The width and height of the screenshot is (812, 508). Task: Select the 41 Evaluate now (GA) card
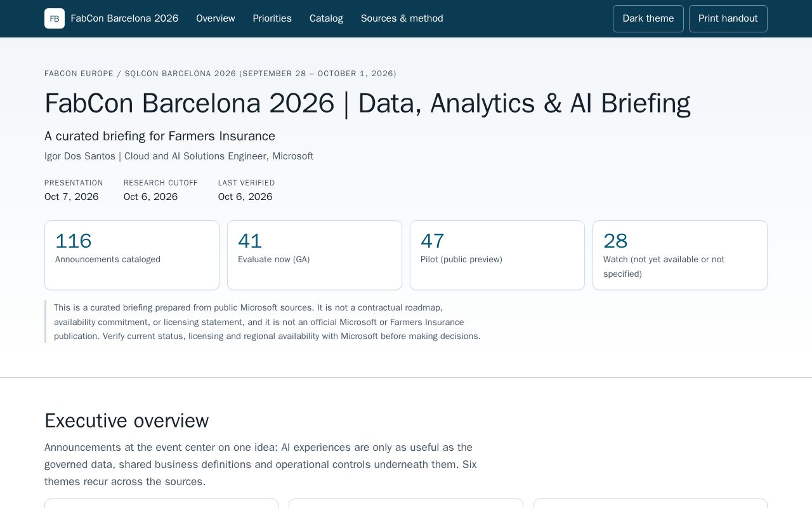click(x=315, y=255)
